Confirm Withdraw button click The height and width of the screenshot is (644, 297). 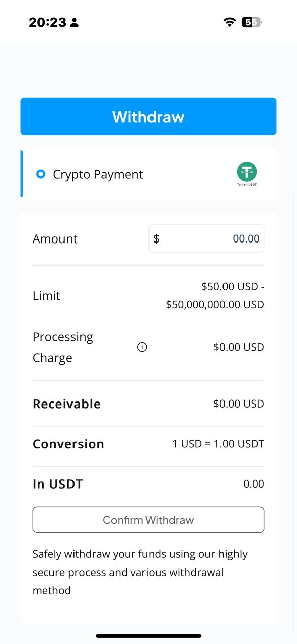click(x=148, y=520)
